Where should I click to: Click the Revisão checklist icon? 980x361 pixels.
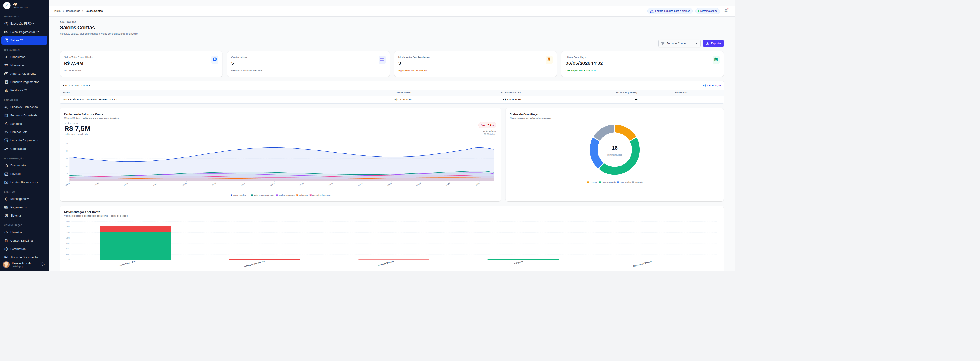(x=6, y=174)
